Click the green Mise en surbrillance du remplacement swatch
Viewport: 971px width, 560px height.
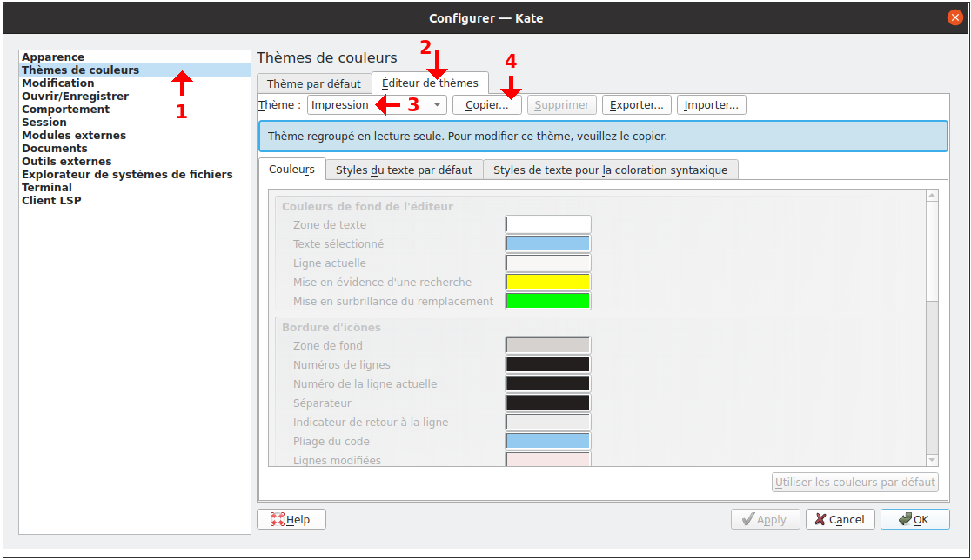548,302
